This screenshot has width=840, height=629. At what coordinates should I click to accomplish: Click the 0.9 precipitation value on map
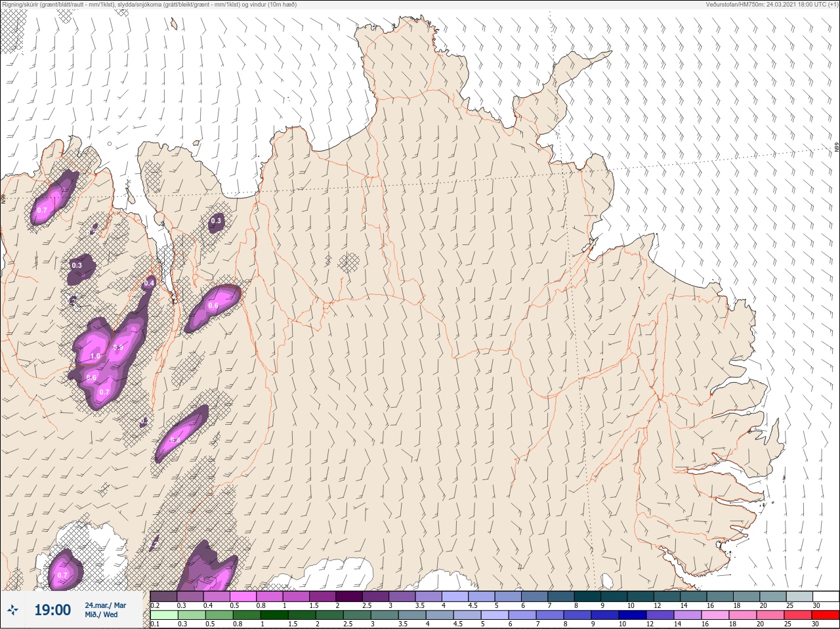[118, 347]
